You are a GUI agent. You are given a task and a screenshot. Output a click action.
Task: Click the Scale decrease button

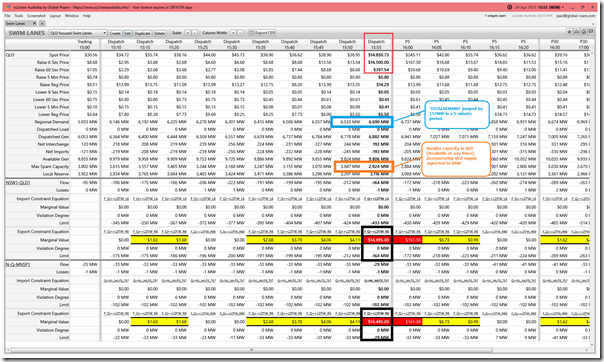(x=195, y=33)
